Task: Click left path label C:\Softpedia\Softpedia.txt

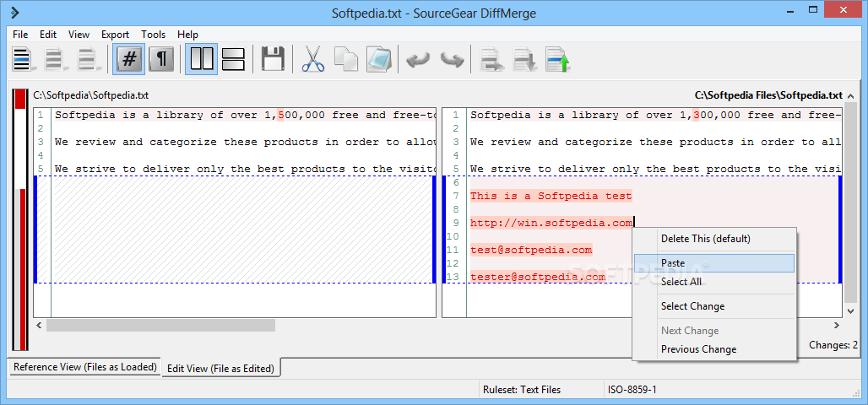Action: click(91, 95)
